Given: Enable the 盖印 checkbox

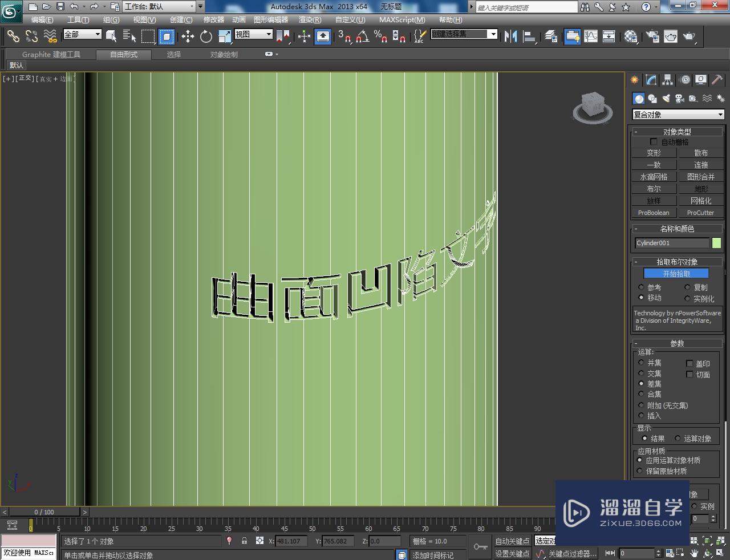Looking at the screenshot, I should pos(690,363).
